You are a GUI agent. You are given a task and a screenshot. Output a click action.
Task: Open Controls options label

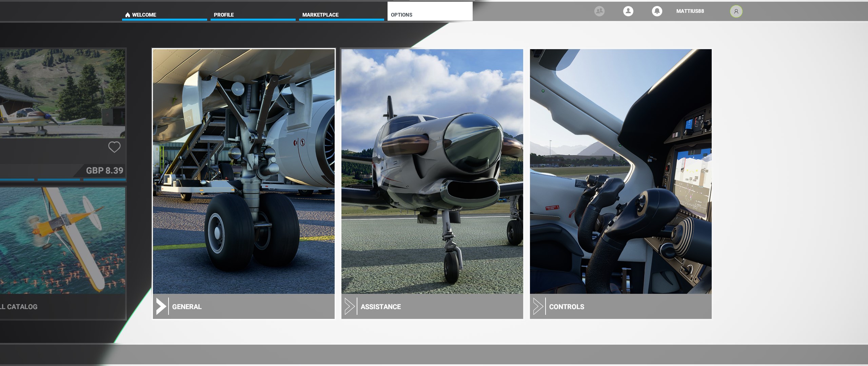(x=567, y=307)
